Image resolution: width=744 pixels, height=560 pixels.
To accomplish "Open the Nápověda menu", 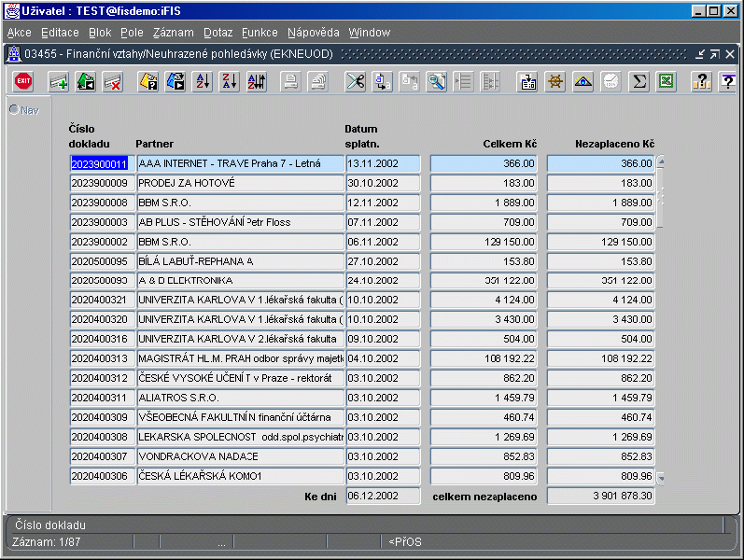I will pyautogui.click(x=313, y=33).
